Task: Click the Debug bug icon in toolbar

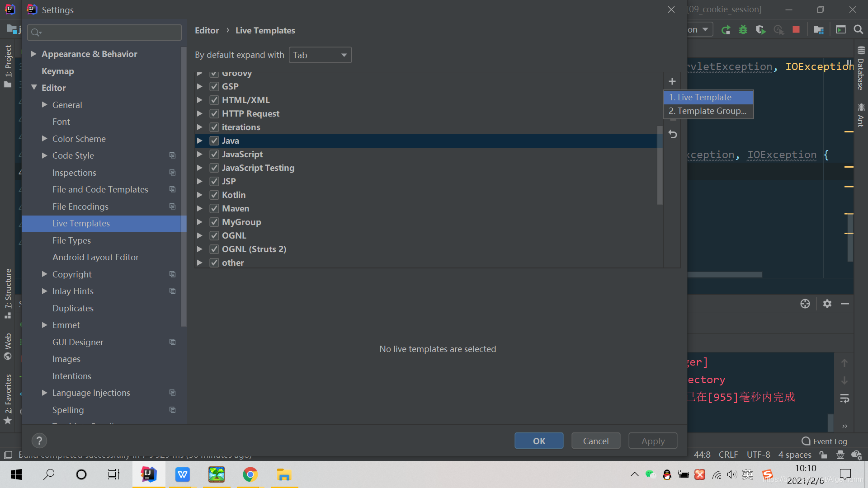Action: [743, 30]
